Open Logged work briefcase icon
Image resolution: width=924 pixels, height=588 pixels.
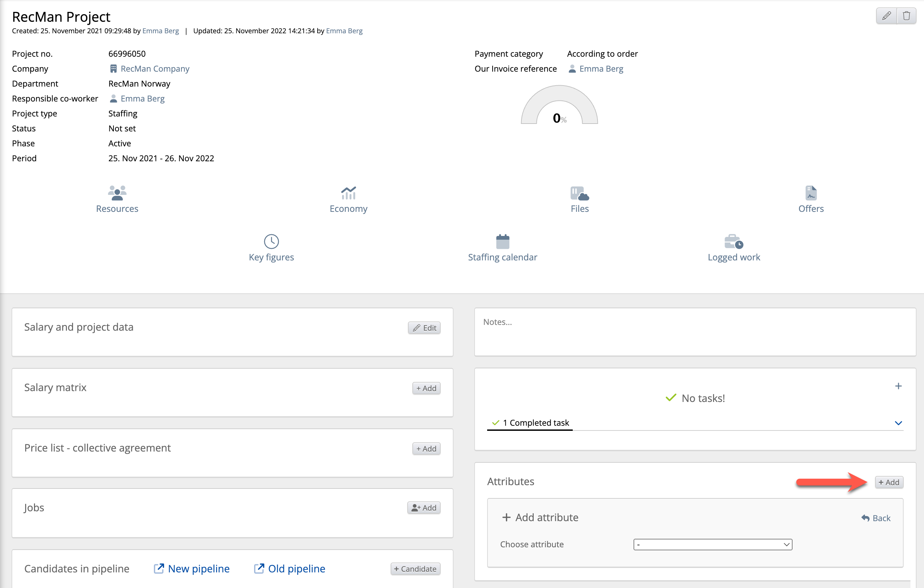[734, 242]
